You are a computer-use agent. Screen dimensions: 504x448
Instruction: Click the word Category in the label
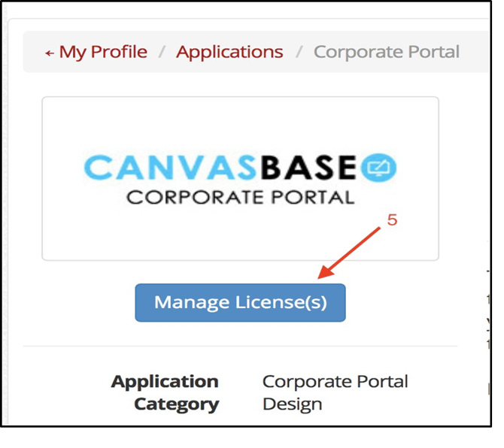[176, 404]
